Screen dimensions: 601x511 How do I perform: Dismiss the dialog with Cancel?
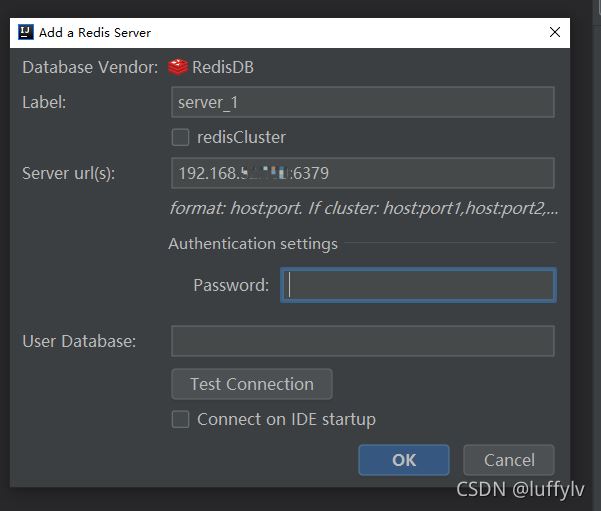coord(509,460)
